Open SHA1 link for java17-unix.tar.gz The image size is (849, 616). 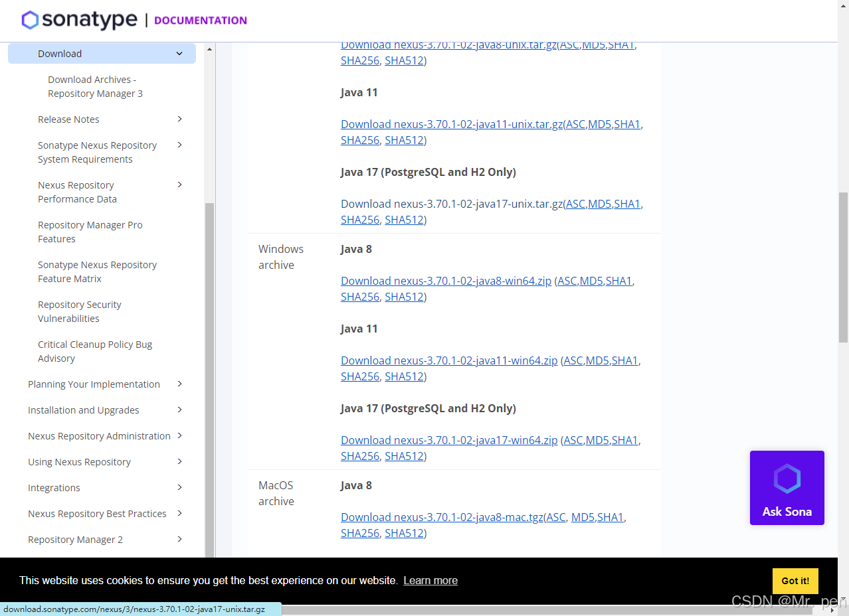point(627,204)
